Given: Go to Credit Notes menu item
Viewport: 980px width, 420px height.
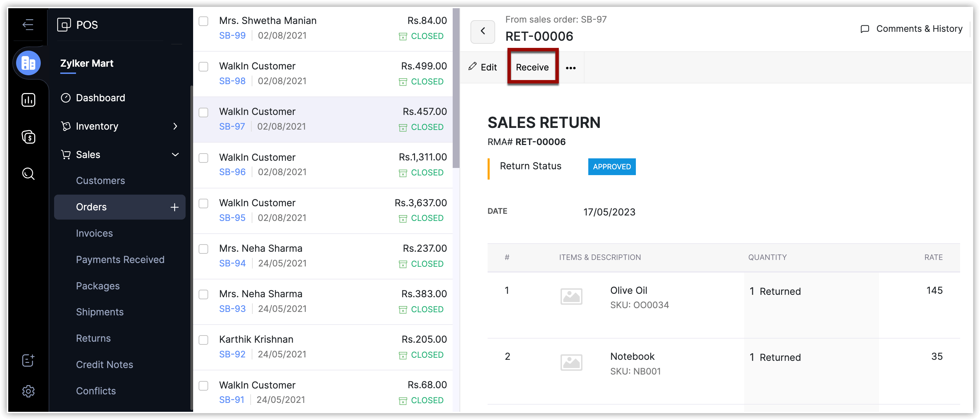Looking at the screenshot, I should 104,364.
